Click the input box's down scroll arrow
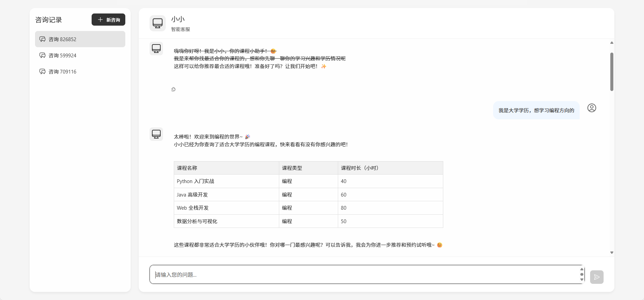644x300 pixels. pyautogui.click(x=582, y=280)
